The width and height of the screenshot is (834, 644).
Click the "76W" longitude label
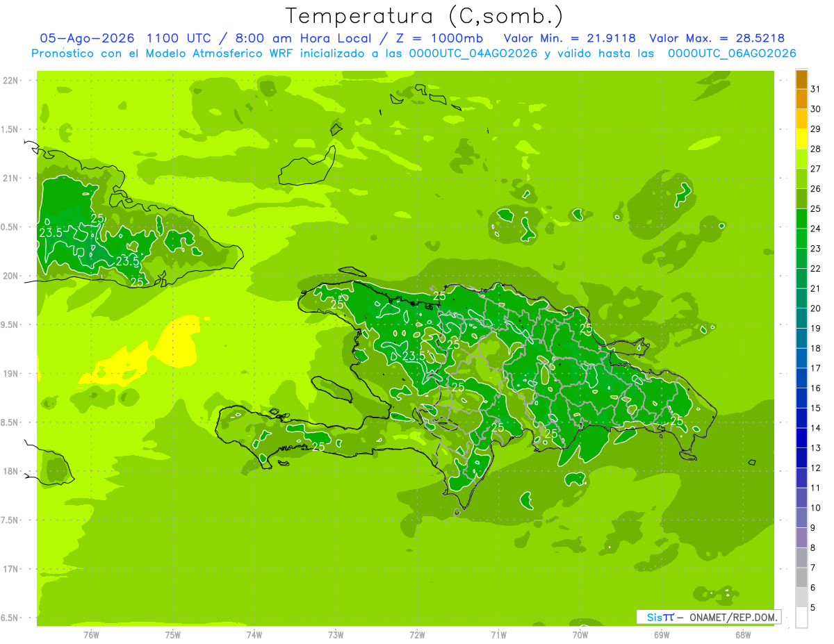(91, 634)
